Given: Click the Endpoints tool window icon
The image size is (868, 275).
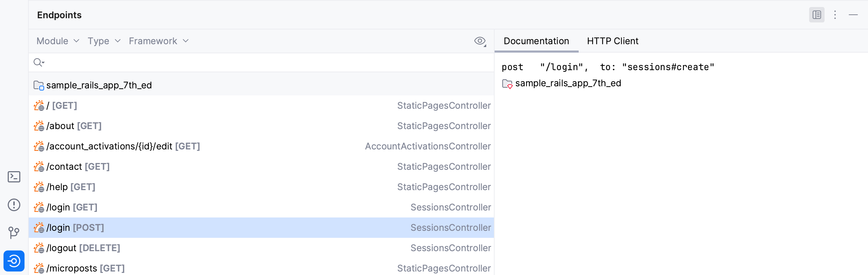Looking at the screenshot, I should click(14, 261).
